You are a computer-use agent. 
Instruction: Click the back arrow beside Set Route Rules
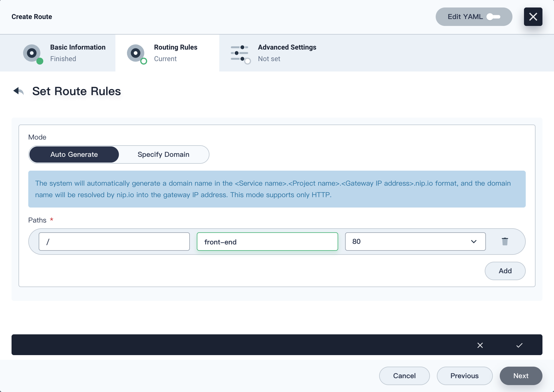tap(18, 91)
